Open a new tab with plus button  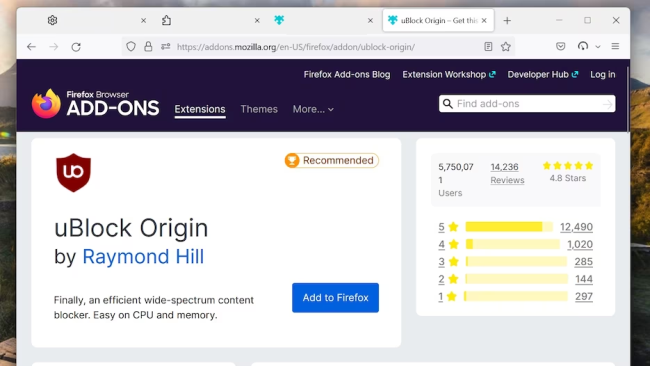tap(507, 20)
